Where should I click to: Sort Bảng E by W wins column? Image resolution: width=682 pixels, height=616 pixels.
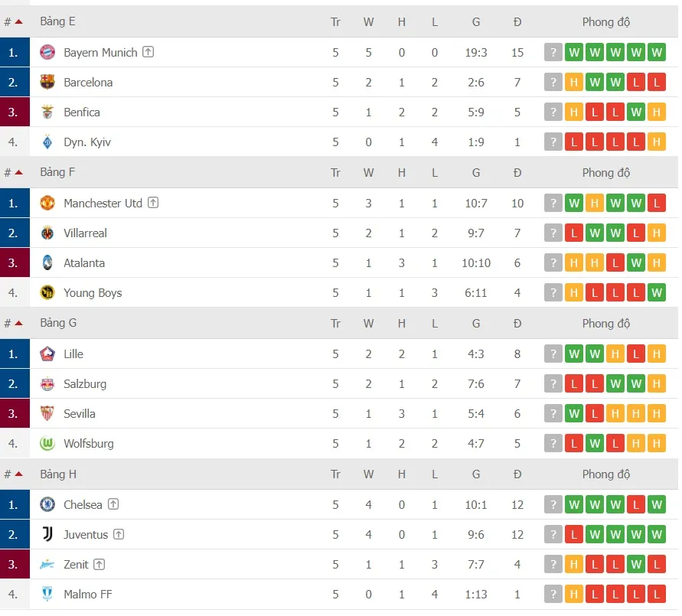tap(368, 22)
